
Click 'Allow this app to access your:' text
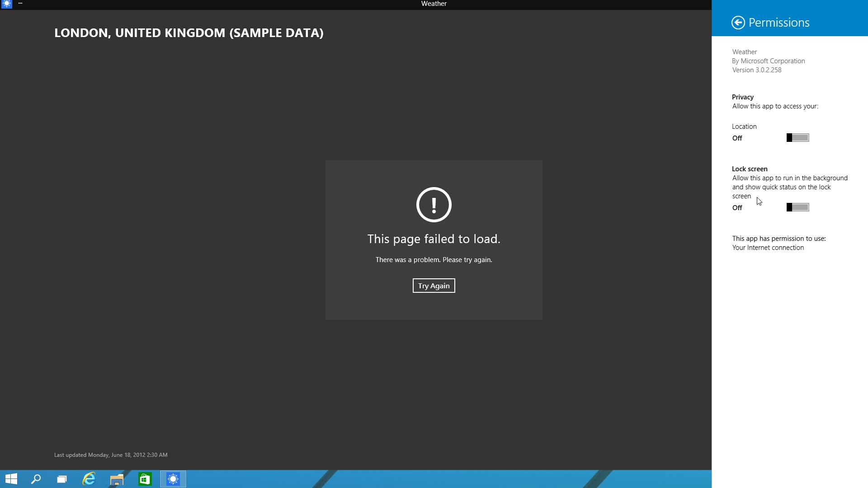775,106
